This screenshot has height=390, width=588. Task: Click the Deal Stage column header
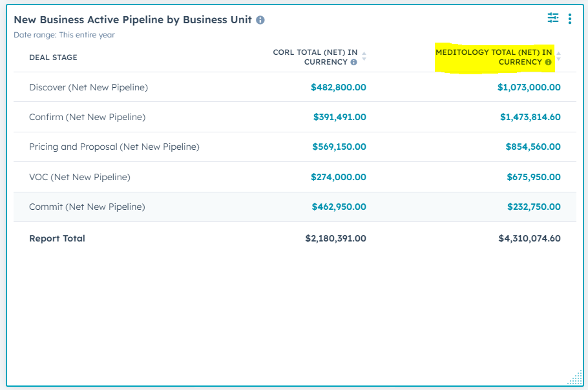tap(53, 57)
